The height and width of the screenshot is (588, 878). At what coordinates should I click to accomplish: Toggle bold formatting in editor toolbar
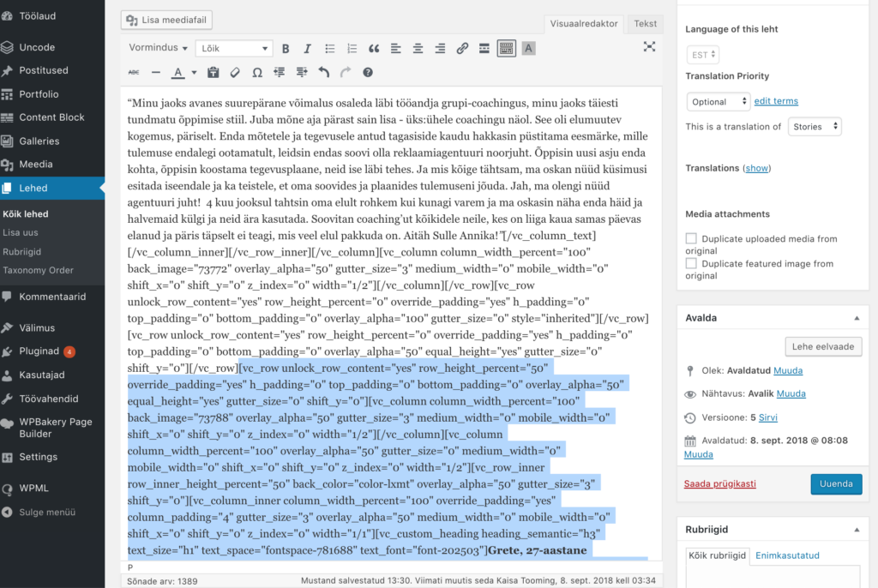[x=286, y=49]
